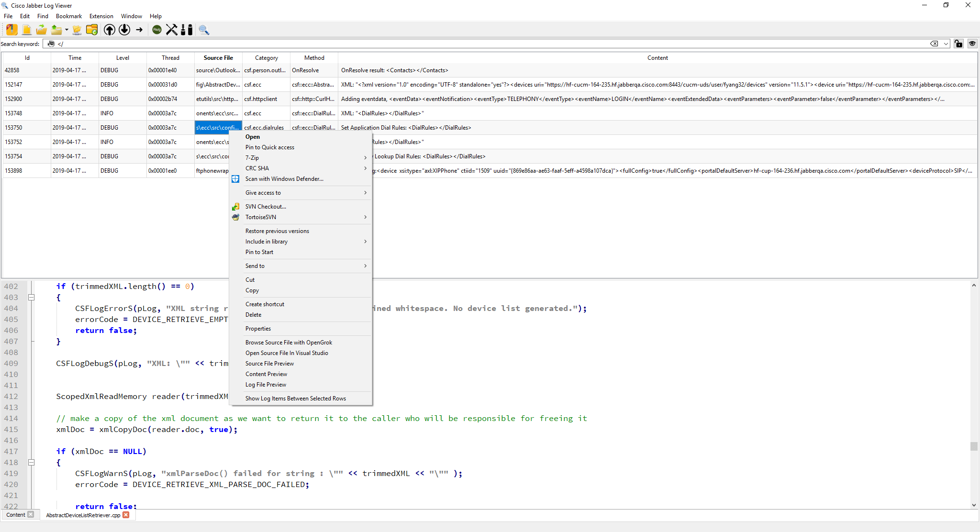Screen dimensions: 980x532
Task: Click the magnifying glass search toolbar icon
Action: coord(204,30)
